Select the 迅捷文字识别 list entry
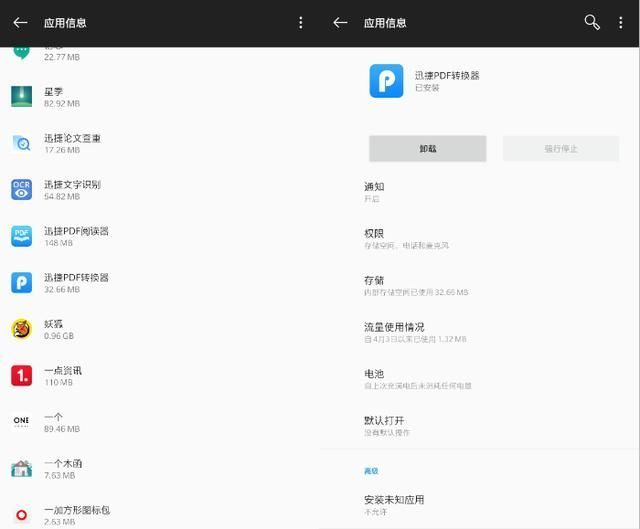The height and width of the screenshot is (529, 640). pos(160,190)
